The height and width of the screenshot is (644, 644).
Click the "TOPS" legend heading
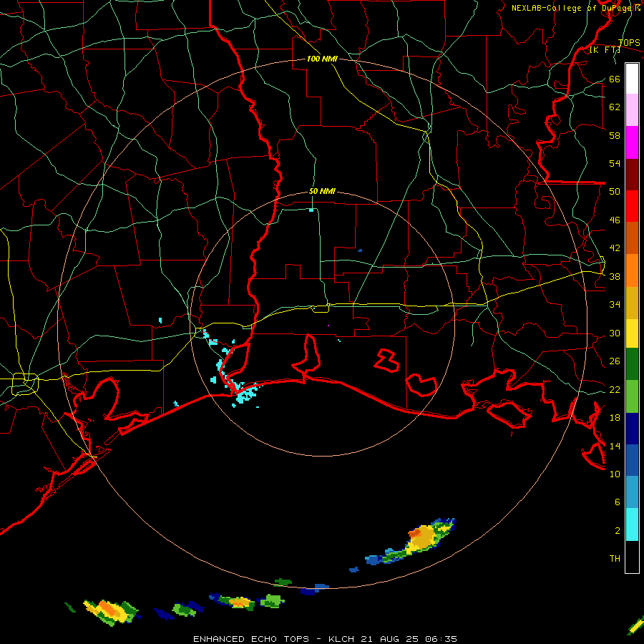click(629, 43)
